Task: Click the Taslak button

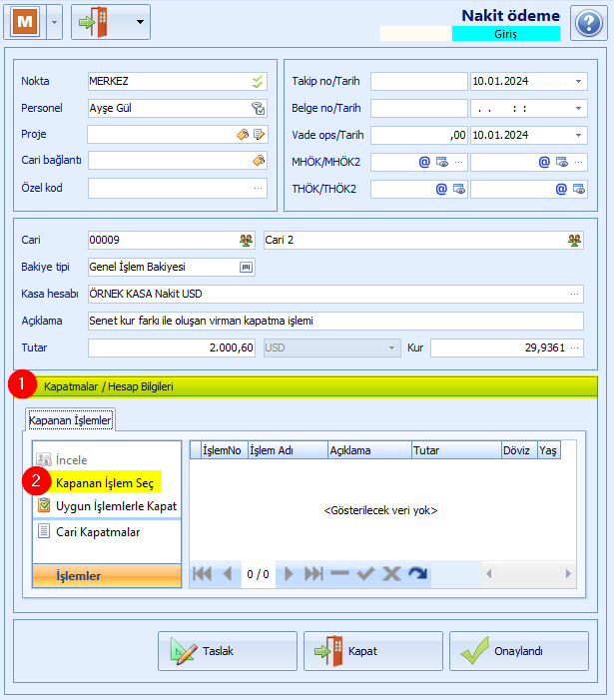Action: point(228,651)
